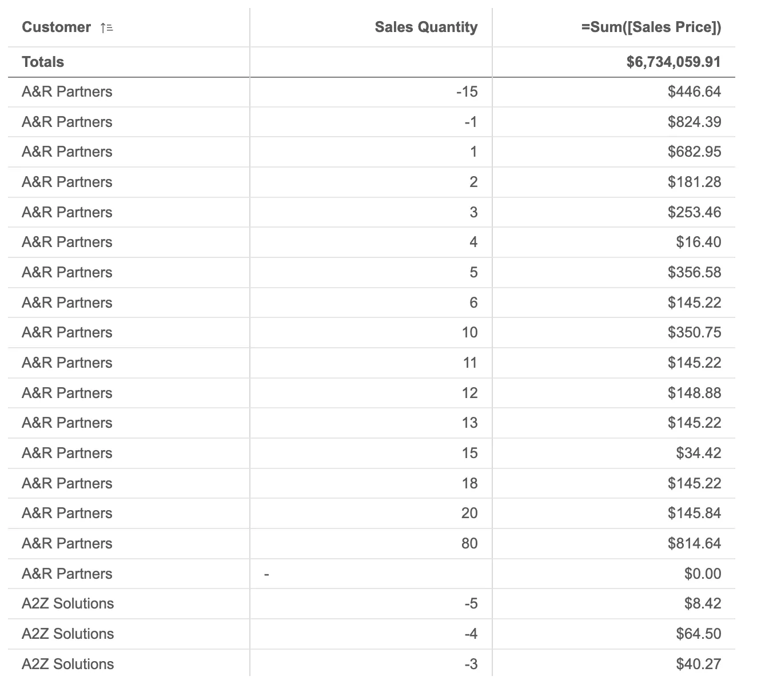Screen dimensions: 757x700
Task: Click the -15 sales quantity cell
Action: (467, 92)
